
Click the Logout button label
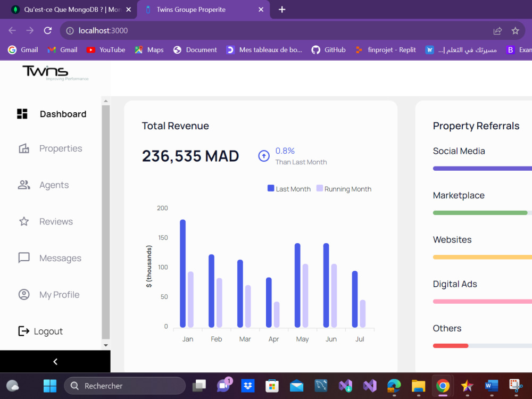(48, 331)
